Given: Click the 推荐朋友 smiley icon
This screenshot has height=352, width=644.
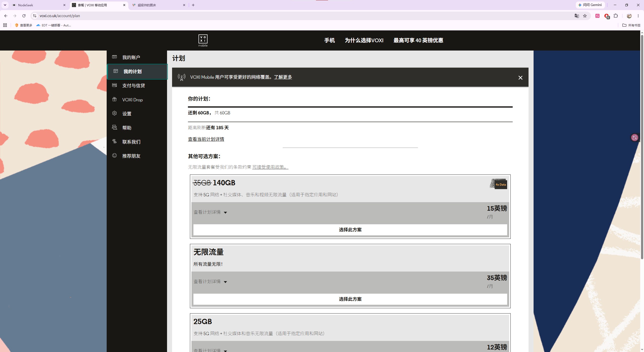Looking at the screenshot, I should [x=114, y=156].
